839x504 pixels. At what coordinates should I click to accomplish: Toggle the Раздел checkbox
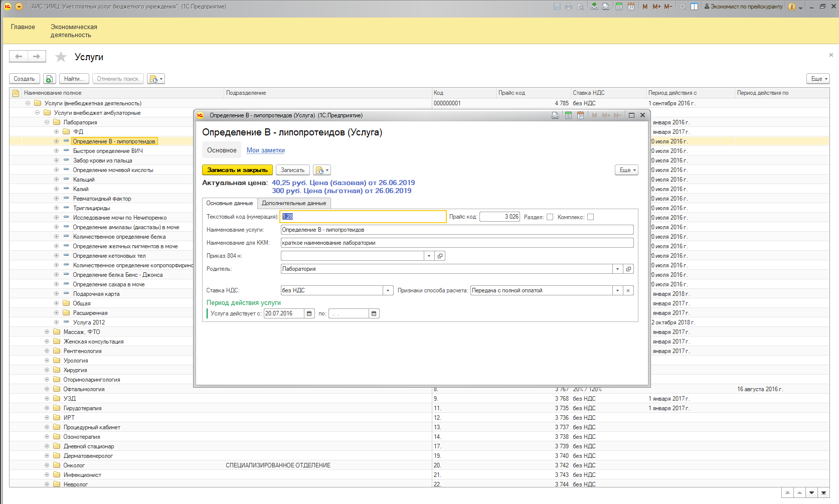click(550, 217)
